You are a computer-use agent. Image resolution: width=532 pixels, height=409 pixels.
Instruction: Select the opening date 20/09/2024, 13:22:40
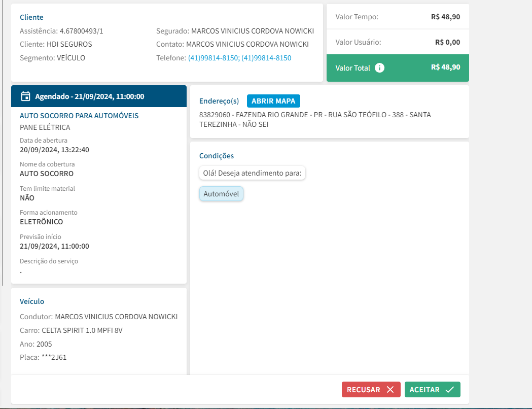(x=54, y=150)
